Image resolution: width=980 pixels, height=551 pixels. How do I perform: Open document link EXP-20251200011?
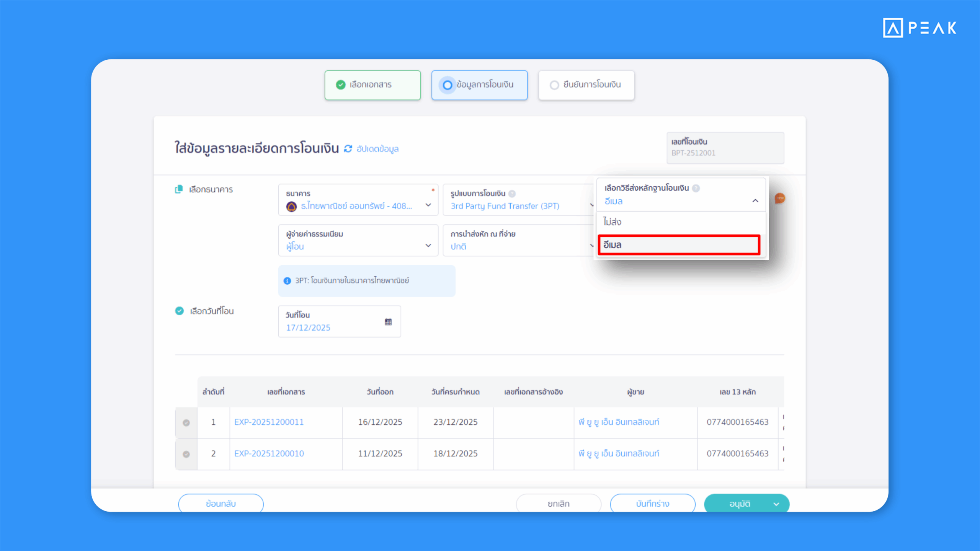click(x=269, y=422)
